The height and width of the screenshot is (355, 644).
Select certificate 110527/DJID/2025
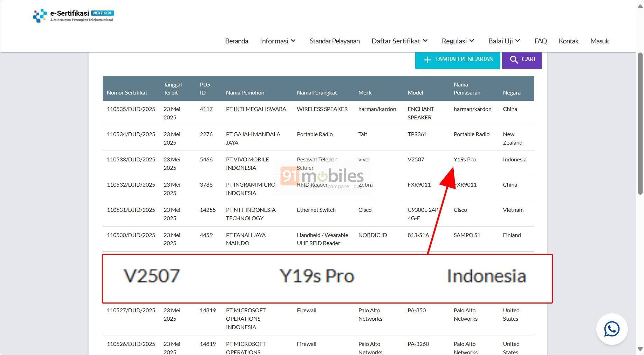coord(131,310)
